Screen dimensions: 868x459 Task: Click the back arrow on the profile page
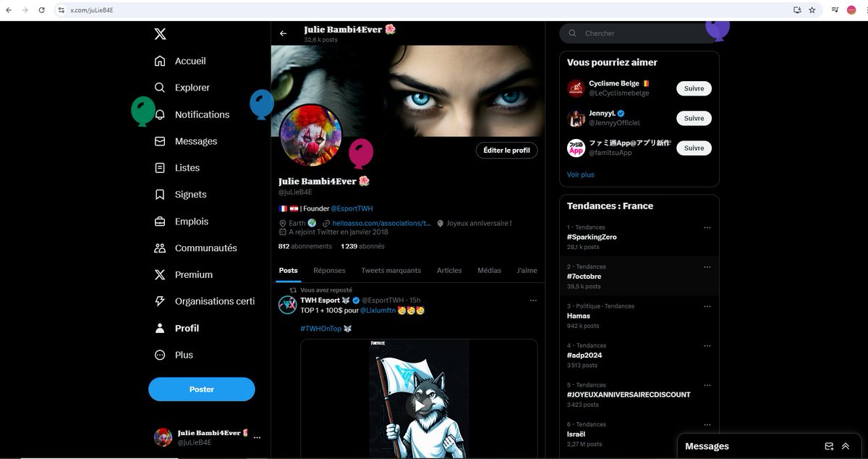[x=284, y=33]
